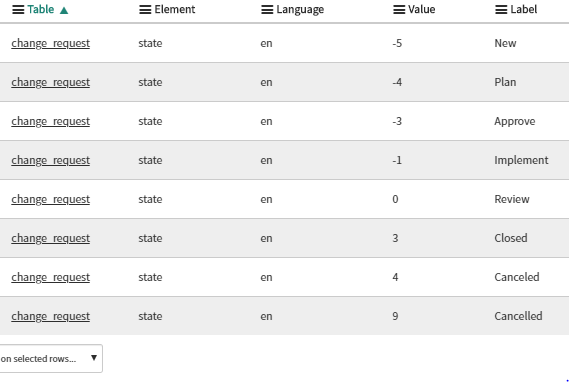Click the 'state' cell in the Closed row

click(150, 238)
